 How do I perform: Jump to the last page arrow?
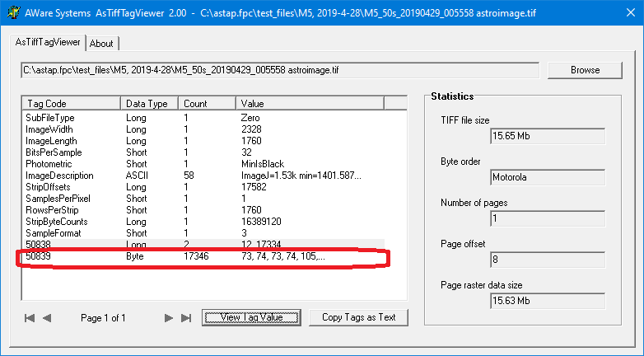pos(186,317)
